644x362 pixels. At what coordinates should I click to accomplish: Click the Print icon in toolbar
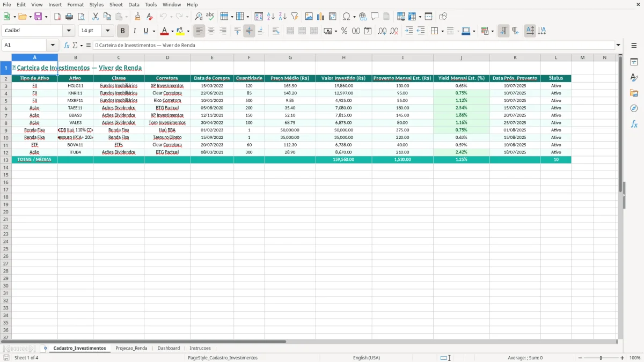pos(69,17)
